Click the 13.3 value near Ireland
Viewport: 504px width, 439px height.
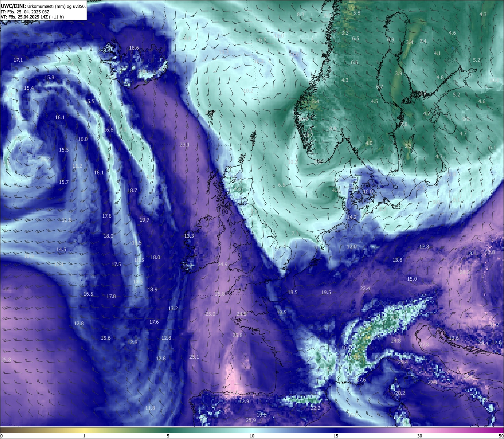pyautogui.click(x=189, y=236)
